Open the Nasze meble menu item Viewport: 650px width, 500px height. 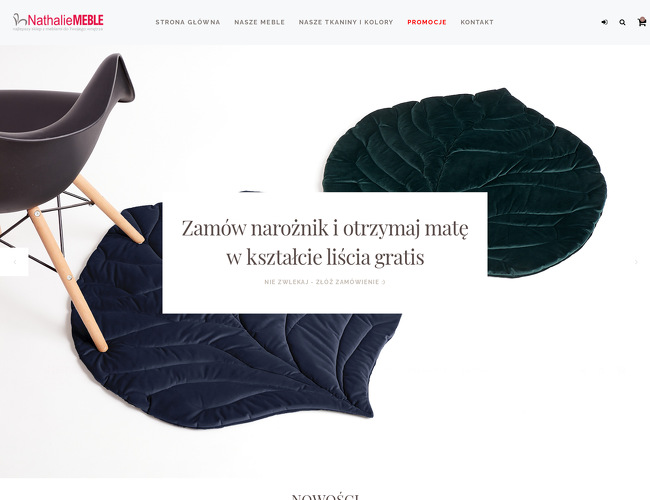point(260,22)
